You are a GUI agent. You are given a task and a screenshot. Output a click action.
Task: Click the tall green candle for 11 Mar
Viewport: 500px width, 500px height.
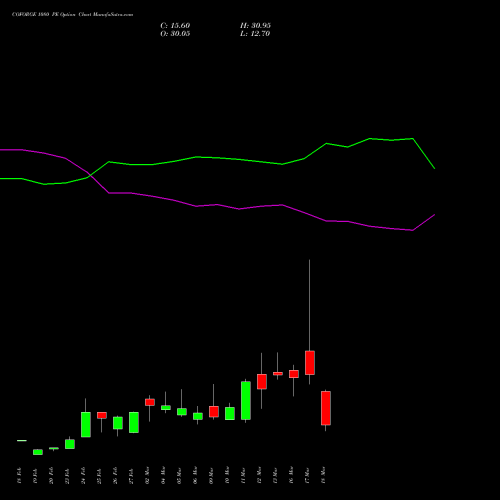pyautogui.click(x=246, y=400)
